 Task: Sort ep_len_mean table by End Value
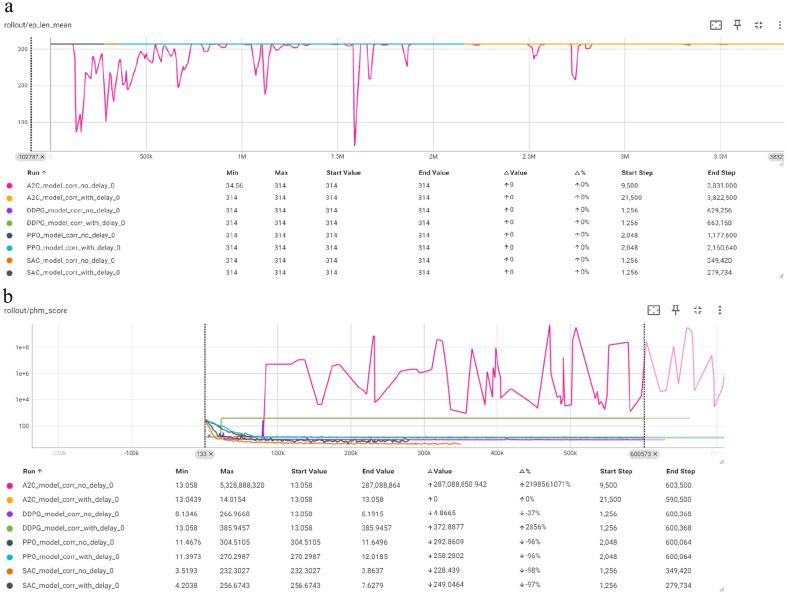pos(434,173)
